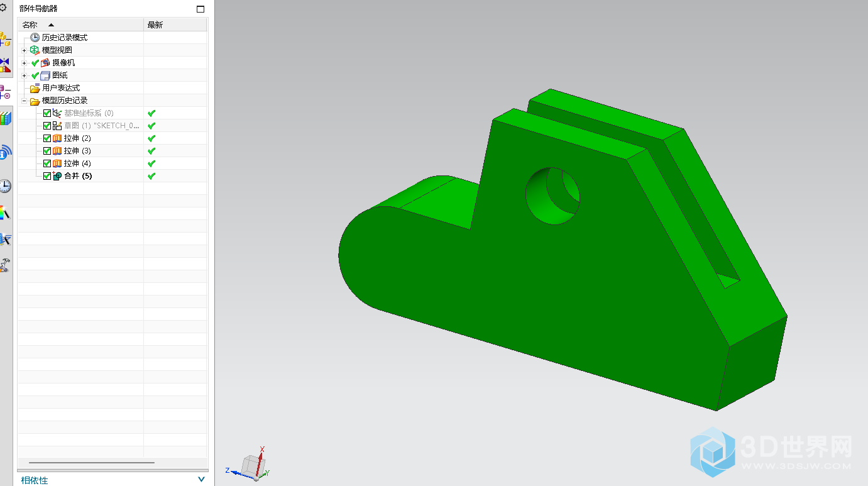Select the 模型历史记录 tree item
Screen dimensions: 868x486
click(65, 101)
